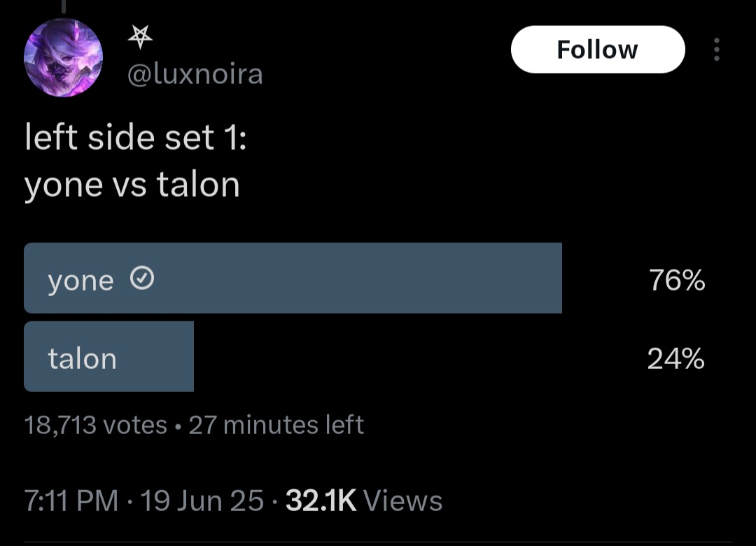This screenshot has width=756, height=546.
Task: Open the three-dot more options menu
Action: (x=717, y=50)
